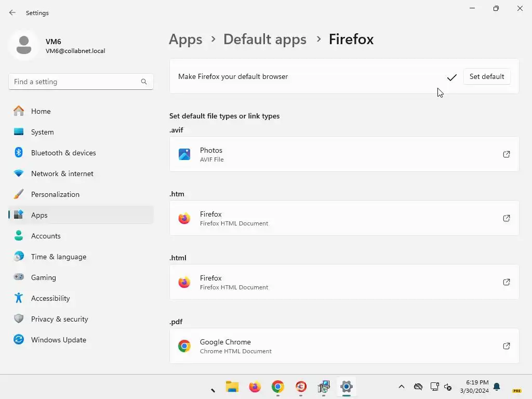Viewport: 532px width, 399px height.
Task: Go back with the Settings back arrow
Action: (12, 12)
